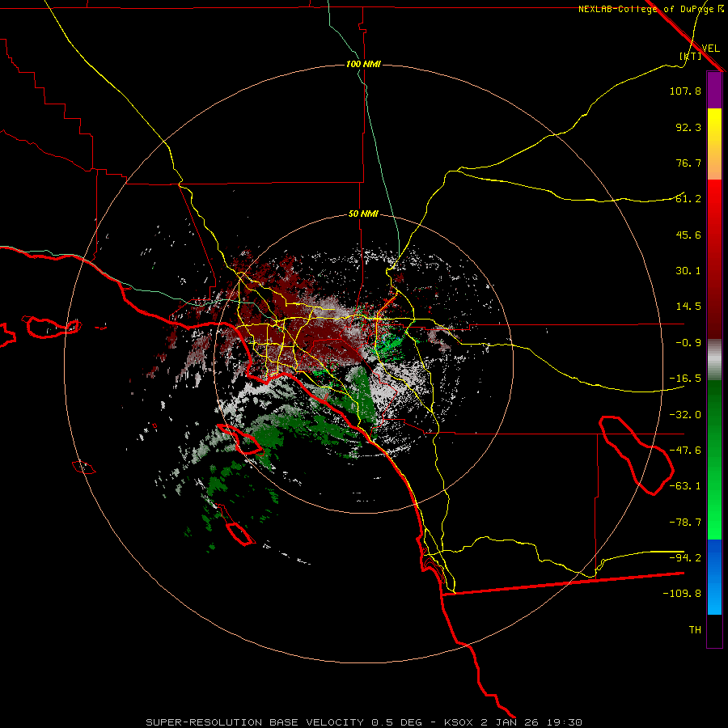Viewport: 728px width, 728px height.
Task: Click the 'KSOX' station ID in caption
Action: [459, 722]
